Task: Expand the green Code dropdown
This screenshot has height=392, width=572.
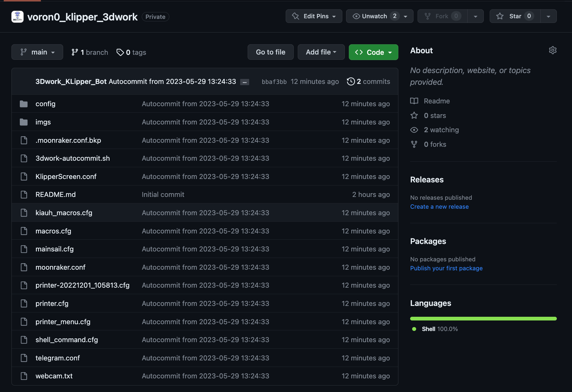Action: 373,52
